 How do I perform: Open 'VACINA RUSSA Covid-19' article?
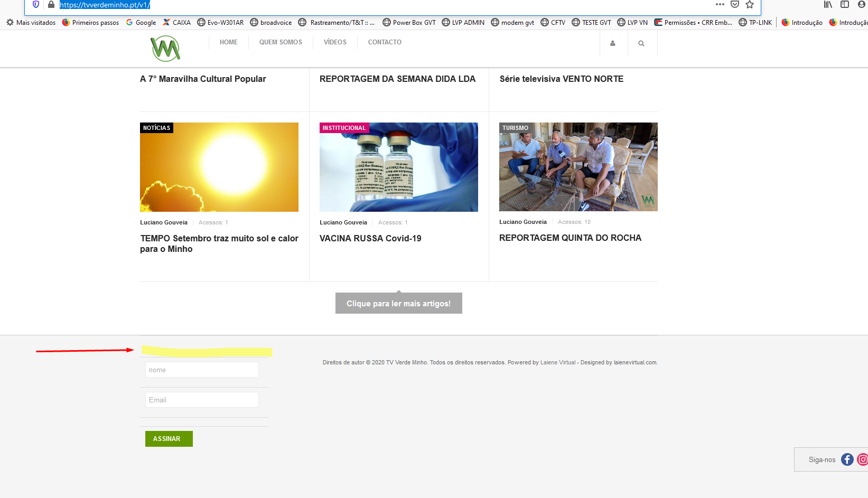click(370, 238)
